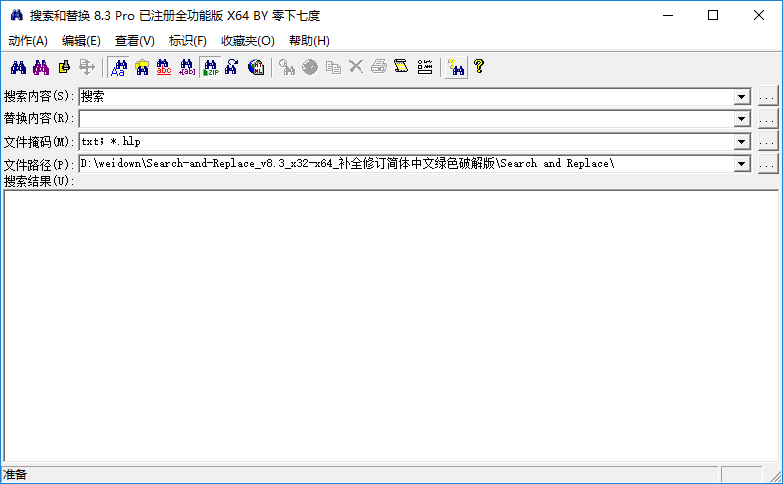
Task: Click the app binoculars icon in title bar
Action: tap(16, 15)
